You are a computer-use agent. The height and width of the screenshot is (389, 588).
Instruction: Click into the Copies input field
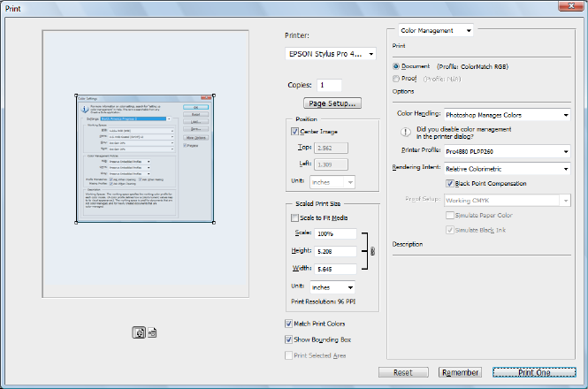tap(329, 85)
